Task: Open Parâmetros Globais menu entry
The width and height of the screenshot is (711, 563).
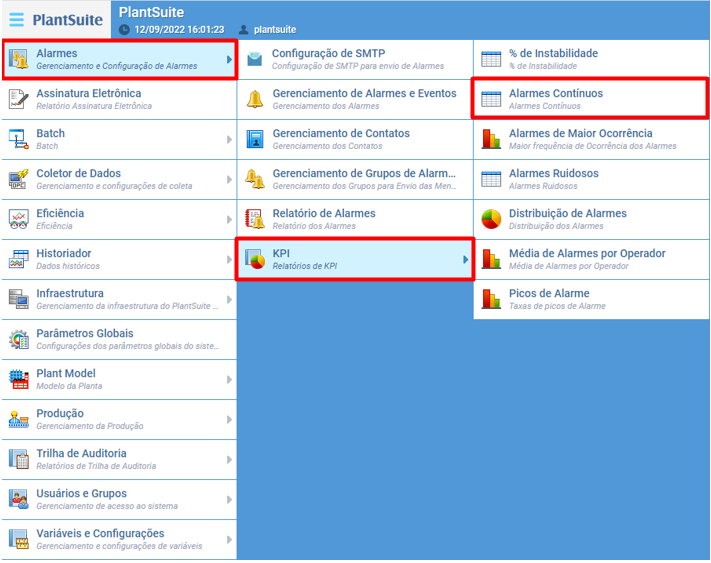Action: click(x=119, y=340)
